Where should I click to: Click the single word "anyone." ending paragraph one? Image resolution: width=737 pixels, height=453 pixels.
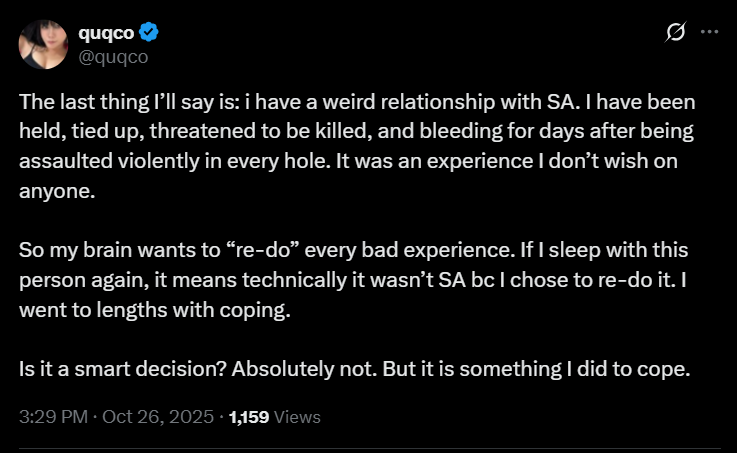55,193
